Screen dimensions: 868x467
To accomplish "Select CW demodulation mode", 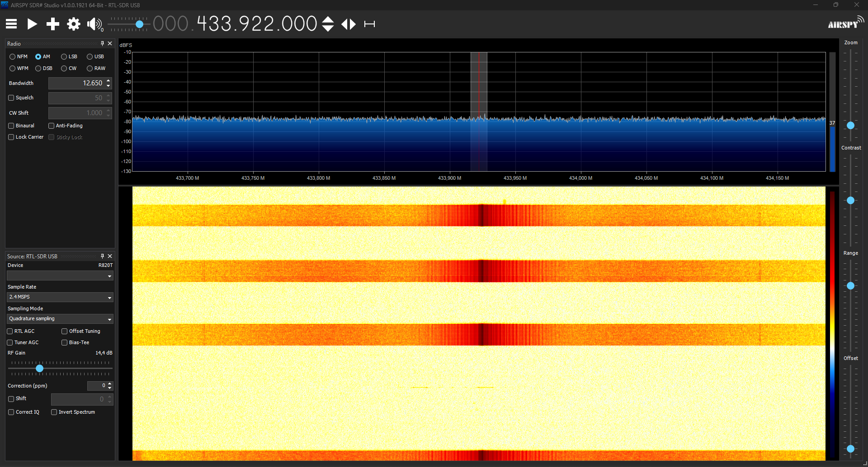I will [69, 68].
